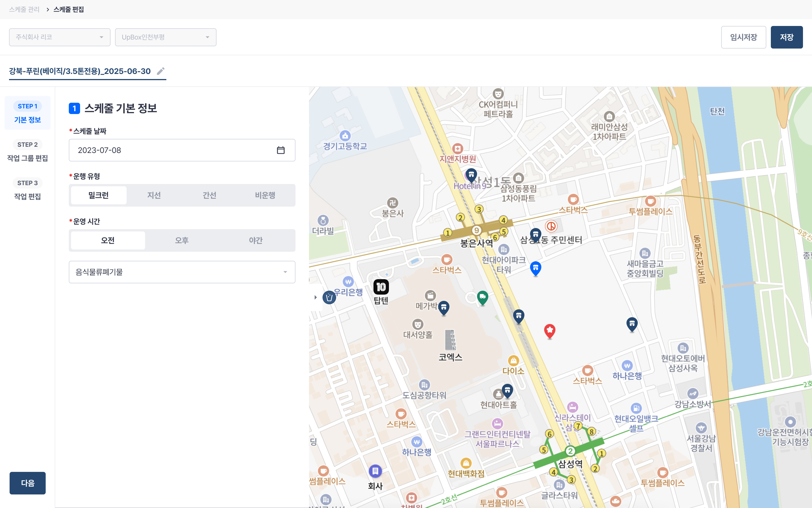
Task: Click the 대서양홀 icon on map
Action: coord(417,324)
